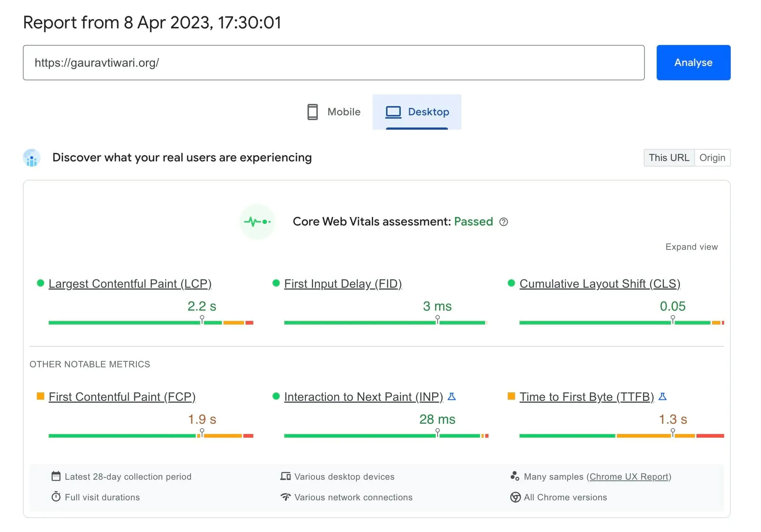Click the calendar icon for collection period
Screen dimensions: 761x532
click(x=56, y=476)
